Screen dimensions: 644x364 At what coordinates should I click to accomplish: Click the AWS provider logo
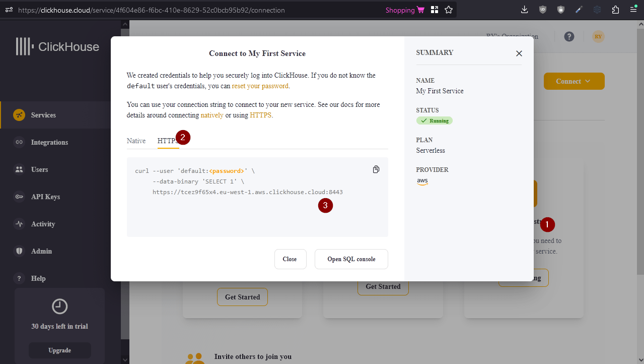click(422, 181)
